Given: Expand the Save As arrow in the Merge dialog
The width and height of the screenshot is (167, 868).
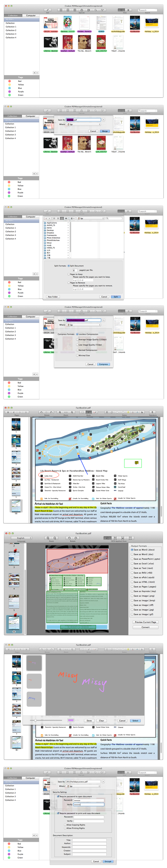Looking at the screenshot, I should (x=103, y=120).
